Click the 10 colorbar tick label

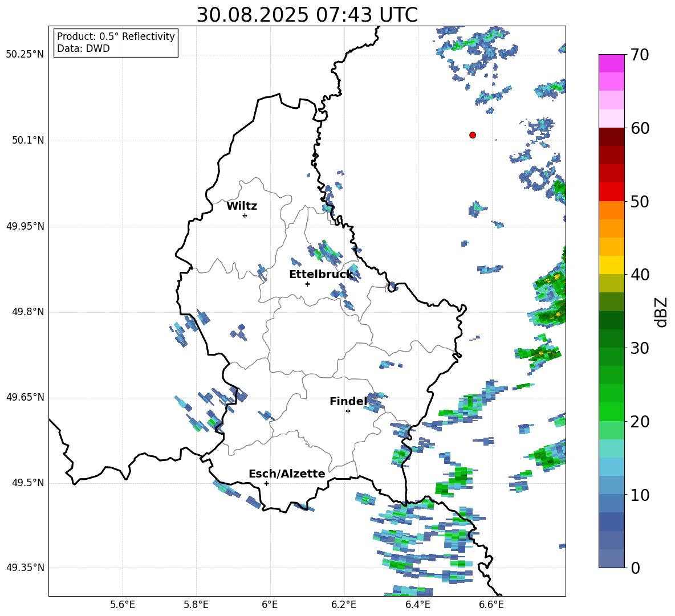click(x=639, y=495)
